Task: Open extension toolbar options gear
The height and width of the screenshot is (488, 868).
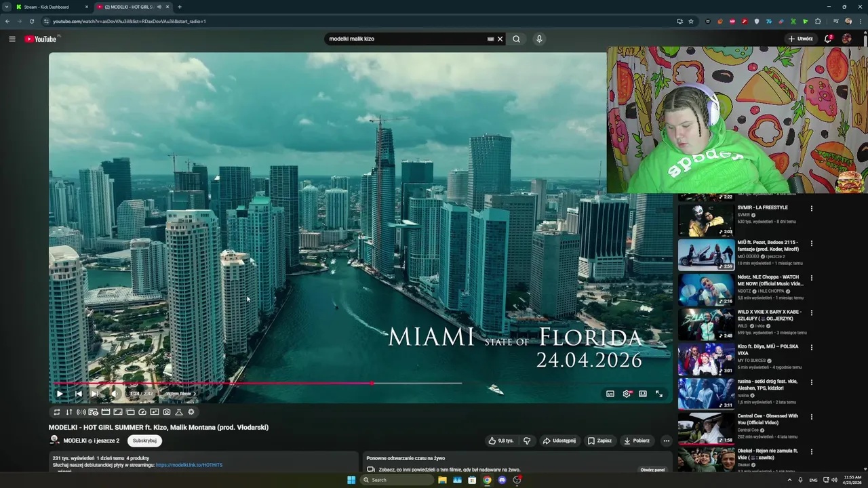Action: 191,412
